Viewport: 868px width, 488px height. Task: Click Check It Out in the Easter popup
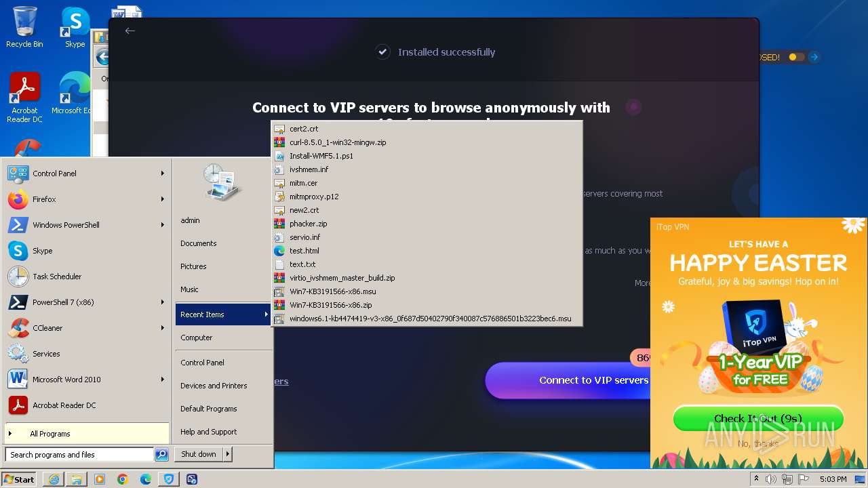point(758,418)
